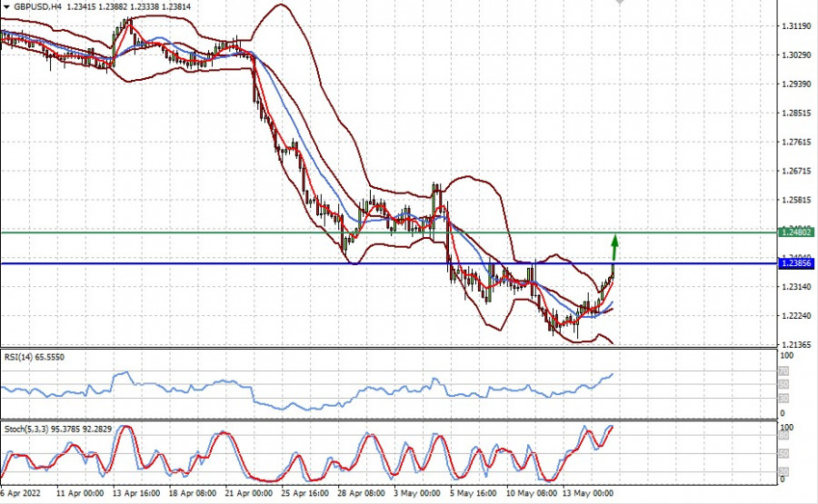Click the GBPUSD,H4 chart title
The height and width of the screenshot is (504, 818).
[37, 6]
